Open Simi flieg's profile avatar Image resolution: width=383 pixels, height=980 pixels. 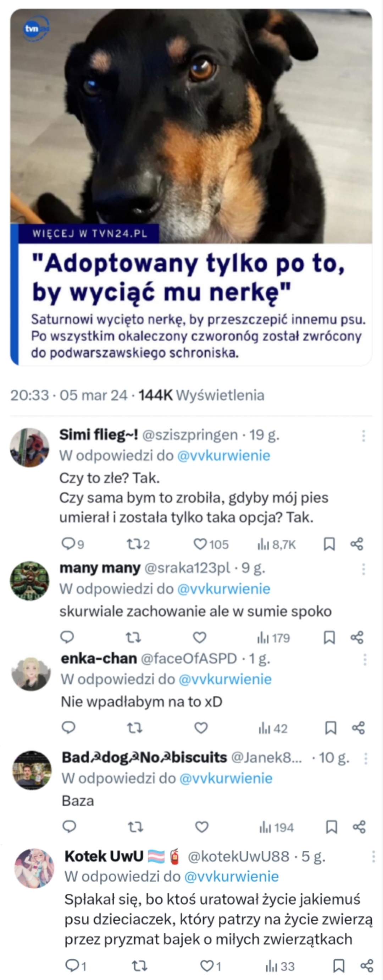30,448
